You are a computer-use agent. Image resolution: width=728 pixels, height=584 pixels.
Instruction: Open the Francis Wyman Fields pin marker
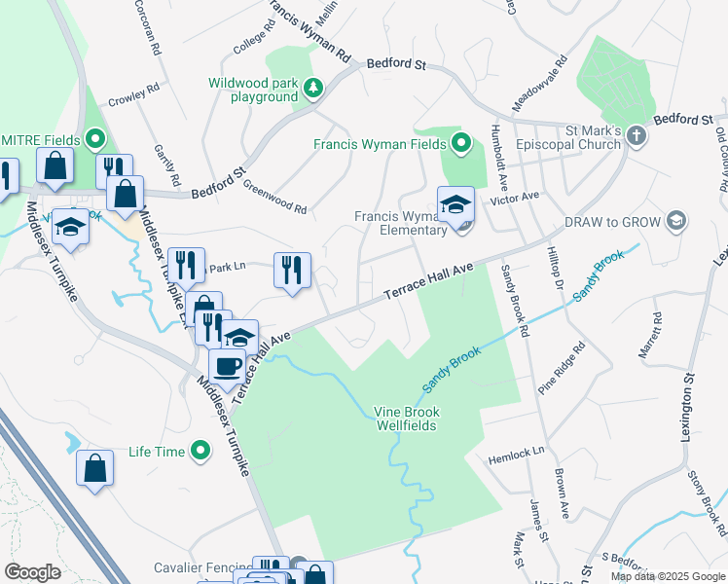coord(460,143)
